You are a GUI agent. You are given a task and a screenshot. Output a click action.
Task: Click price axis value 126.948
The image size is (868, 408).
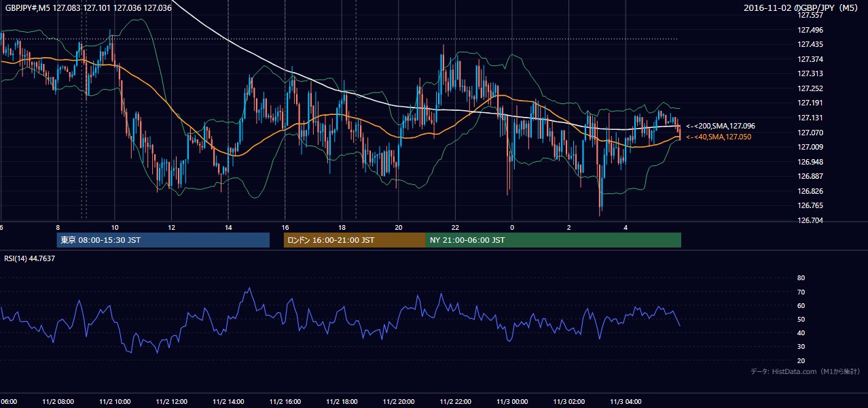810,162
